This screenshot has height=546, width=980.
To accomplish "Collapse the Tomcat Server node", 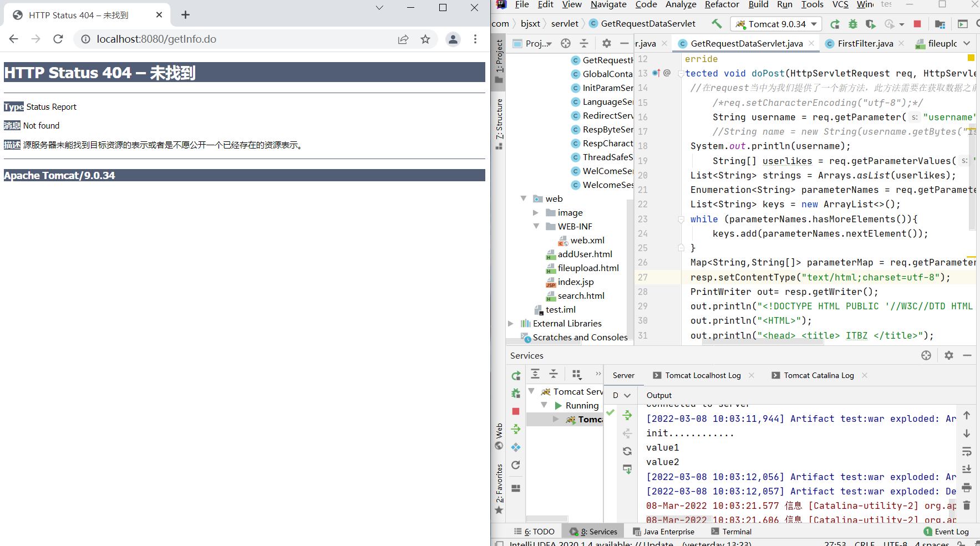I will 531,391.
